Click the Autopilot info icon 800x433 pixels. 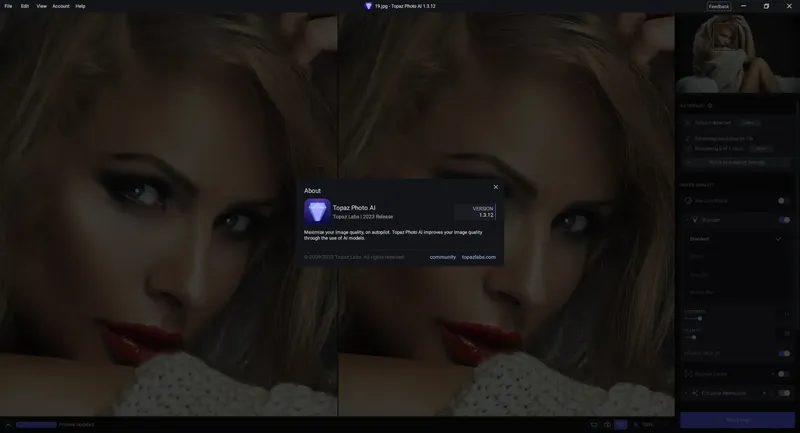pos(710,106)
